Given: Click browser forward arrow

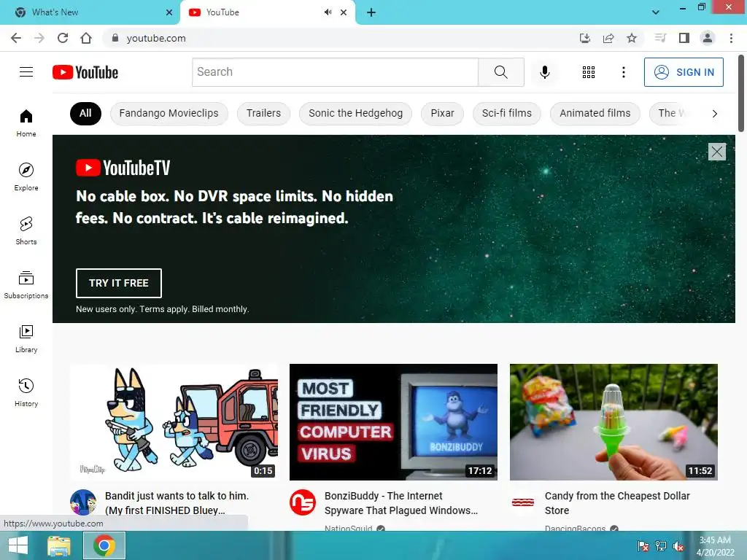Looking at the screenshot, I should 39,38.
